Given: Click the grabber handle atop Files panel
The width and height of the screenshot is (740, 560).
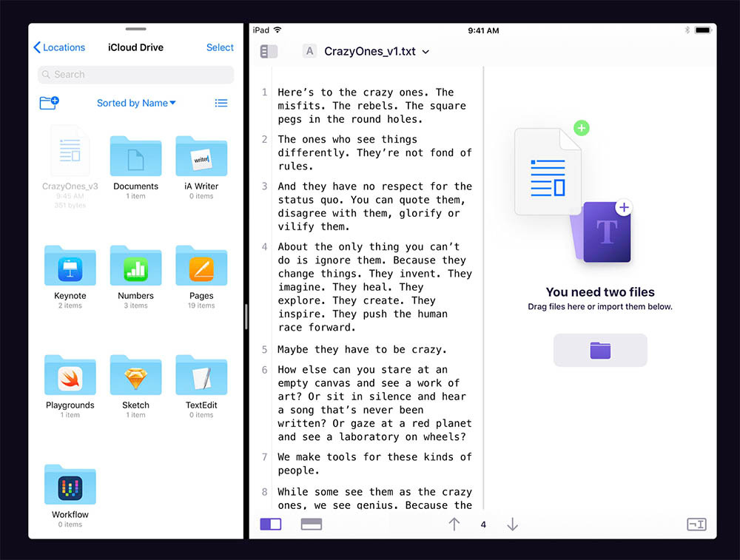Looking at the screenshot, I should pyautogui.click(x=136, y=30).
